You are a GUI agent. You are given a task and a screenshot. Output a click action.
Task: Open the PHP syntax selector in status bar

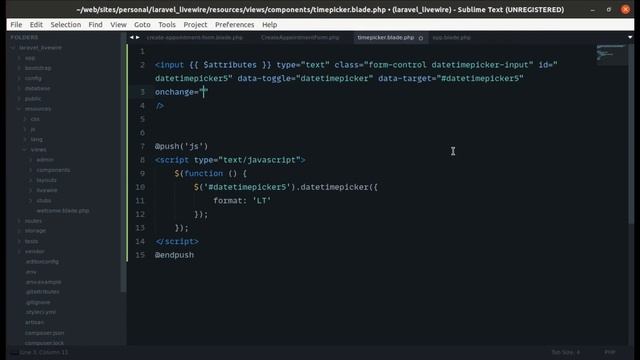pos(610,352)
